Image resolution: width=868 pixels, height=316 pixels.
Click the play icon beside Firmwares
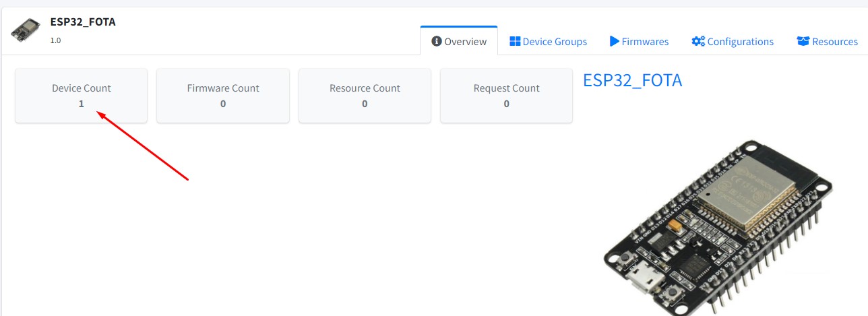click(614, 42)
